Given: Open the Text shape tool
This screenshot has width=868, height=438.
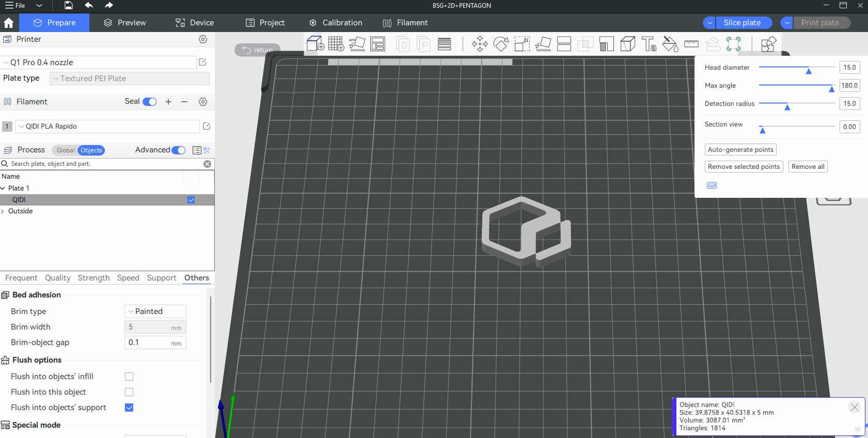Looking at the screenshot, I should coord(649,44).
